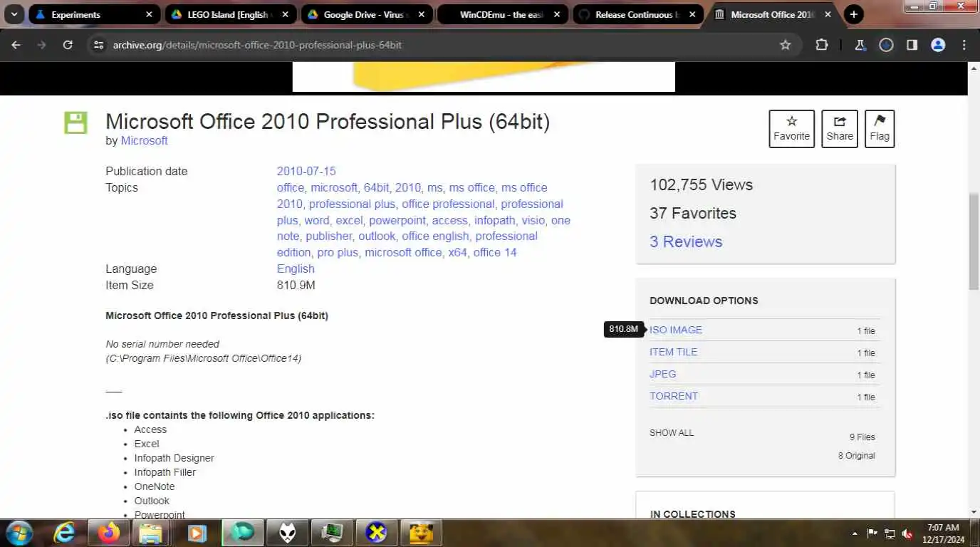Open the 'x64' topic link

pyautogui.click(x=458, y=252)
